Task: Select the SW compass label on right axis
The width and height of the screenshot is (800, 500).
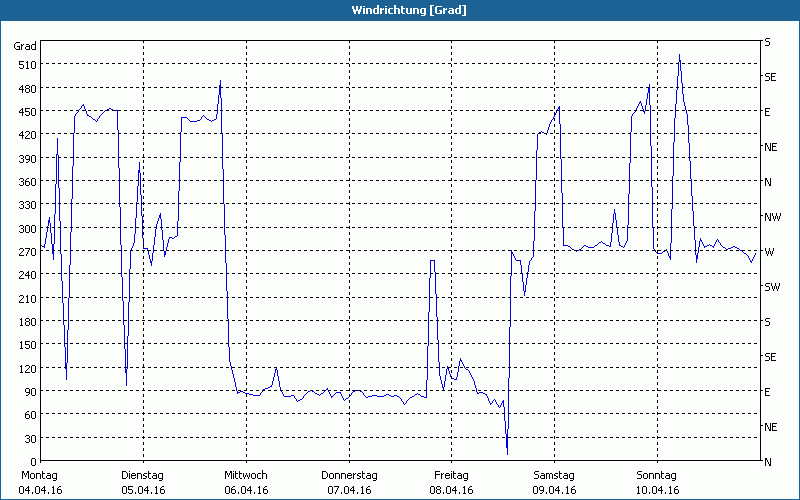Action: pyautogui.click(x=770, y=287)
